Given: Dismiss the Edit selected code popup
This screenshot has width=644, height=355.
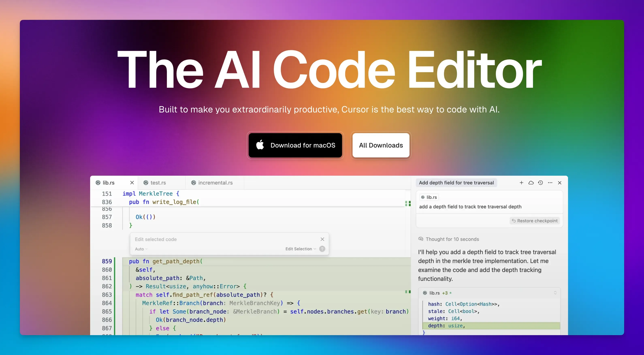Looking at the screenshot, I should click(322, 239).
